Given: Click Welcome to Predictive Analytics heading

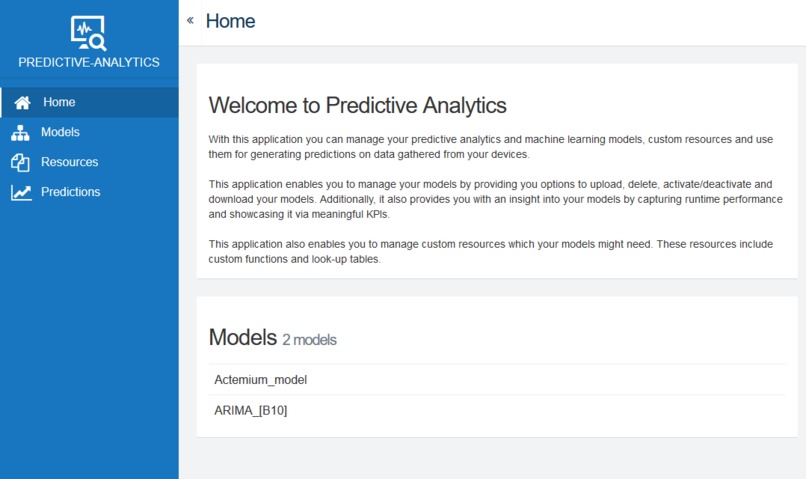Looking at the screenshot, I should tap(357, 105).
